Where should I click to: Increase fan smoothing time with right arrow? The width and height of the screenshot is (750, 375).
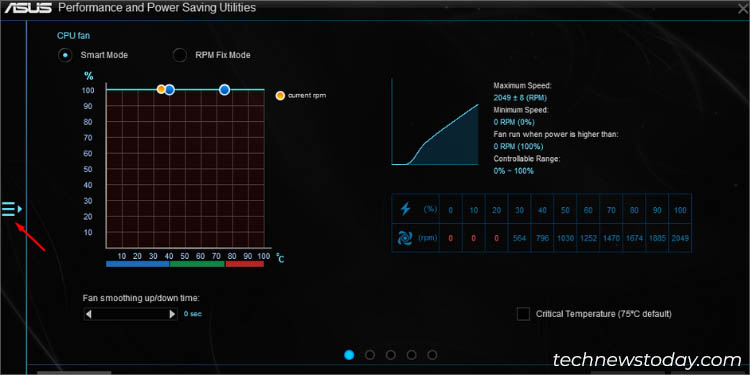[x=172, y=314]
